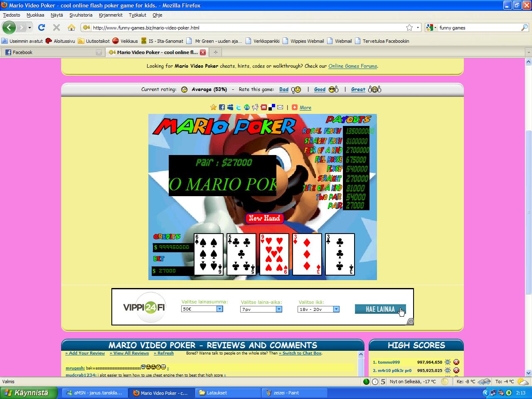This screenshot has height=399, width=532.
Task: Switch to zeizei - Paint taskbar window
Action: coord(295,393)
